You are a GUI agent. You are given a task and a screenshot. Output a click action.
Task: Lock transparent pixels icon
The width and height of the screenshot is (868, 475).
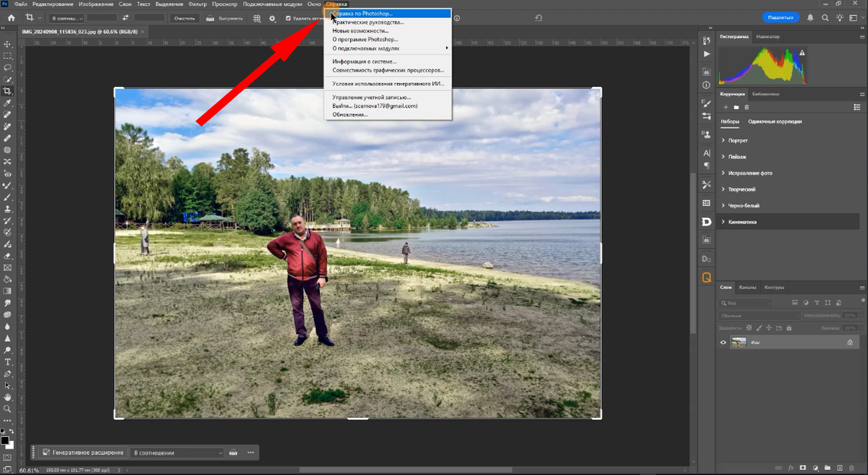pyautogui.click(x=749, y=328)
